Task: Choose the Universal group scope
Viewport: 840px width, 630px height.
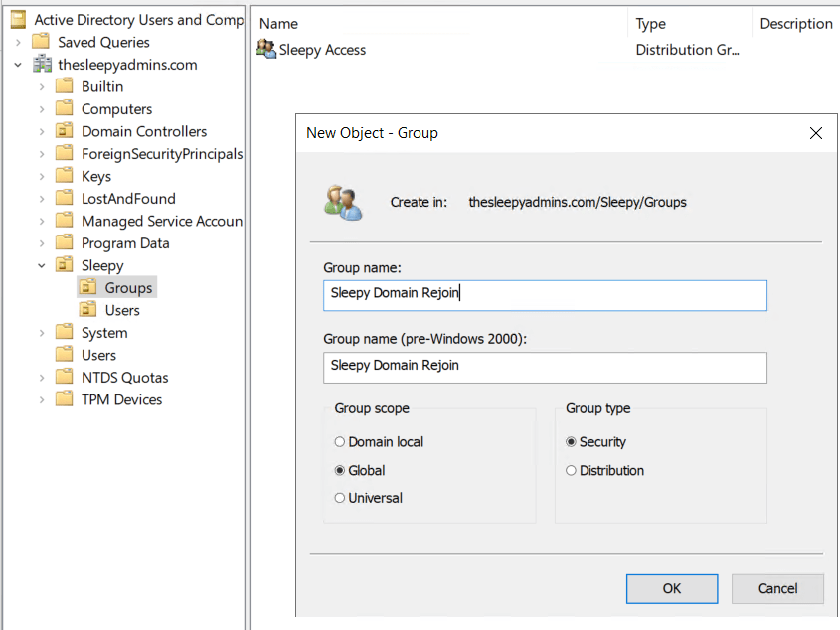Action: [x=340, y=498]
